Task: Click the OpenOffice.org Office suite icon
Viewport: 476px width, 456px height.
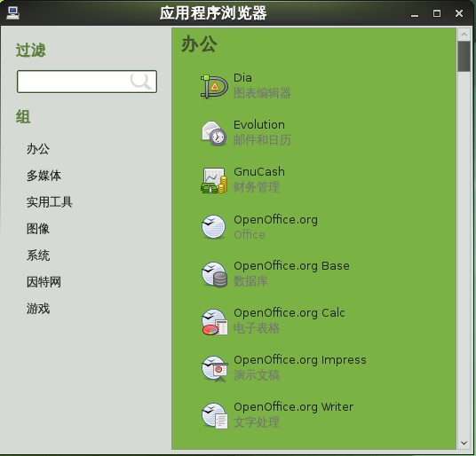Action: 213,227
